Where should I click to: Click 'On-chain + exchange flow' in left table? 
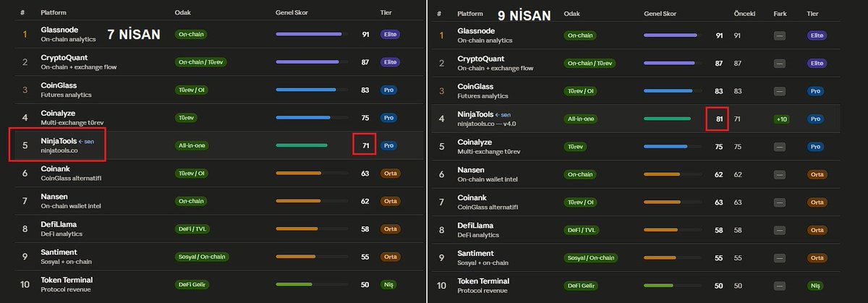click(79, 67)
